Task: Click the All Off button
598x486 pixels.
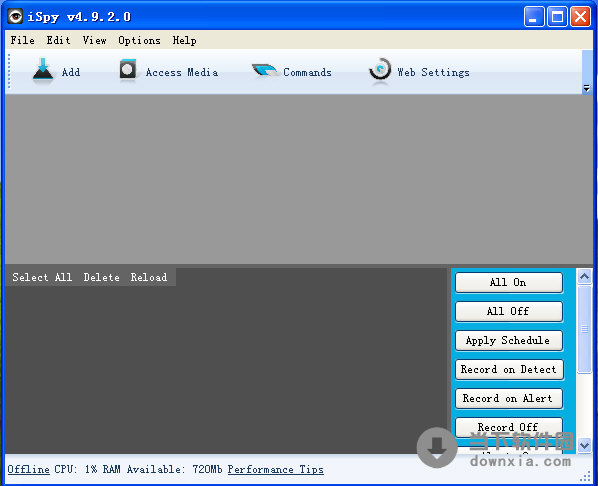Action: click(x=509, y=311)
